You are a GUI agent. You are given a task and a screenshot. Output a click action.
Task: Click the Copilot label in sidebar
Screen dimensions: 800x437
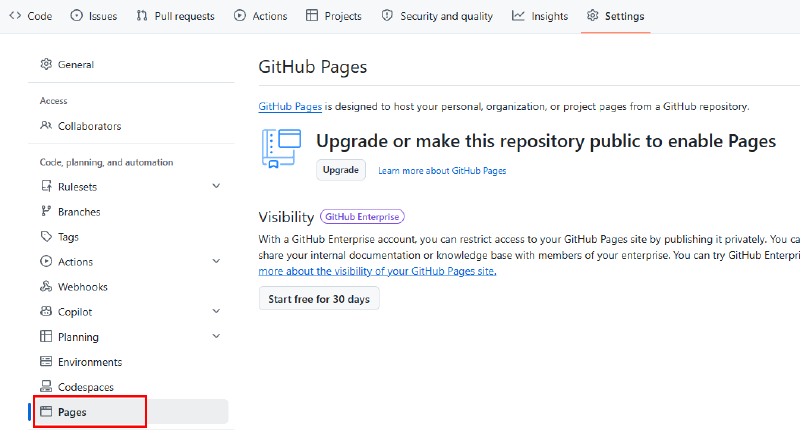click(75, 312)
